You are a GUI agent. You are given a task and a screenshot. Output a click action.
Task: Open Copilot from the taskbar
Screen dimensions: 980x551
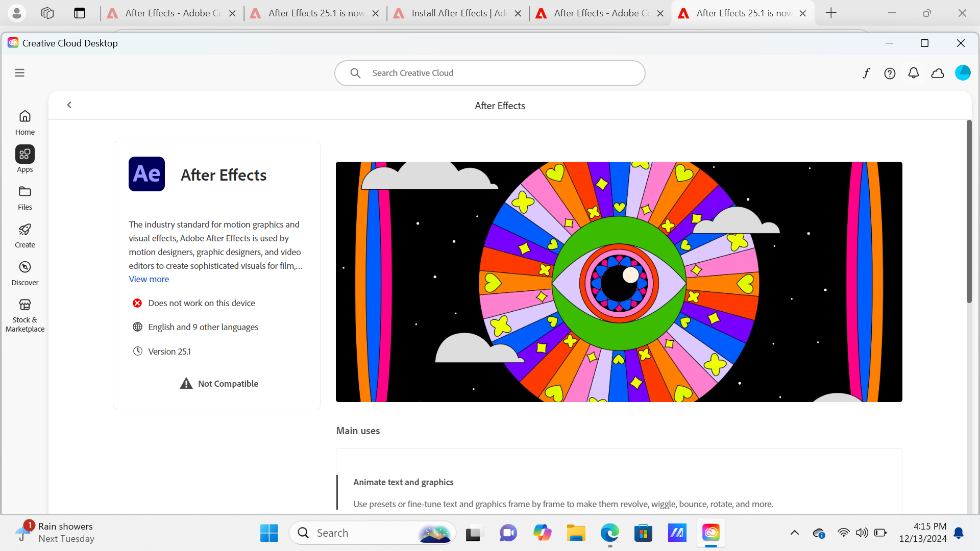tap(543, 533)
